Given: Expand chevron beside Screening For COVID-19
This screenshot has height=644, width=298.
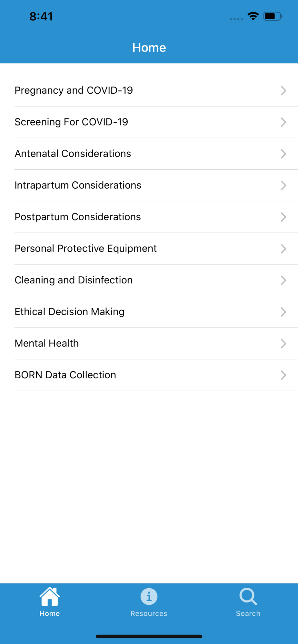Looking at the screenshot, I should (x=283, y=122).
